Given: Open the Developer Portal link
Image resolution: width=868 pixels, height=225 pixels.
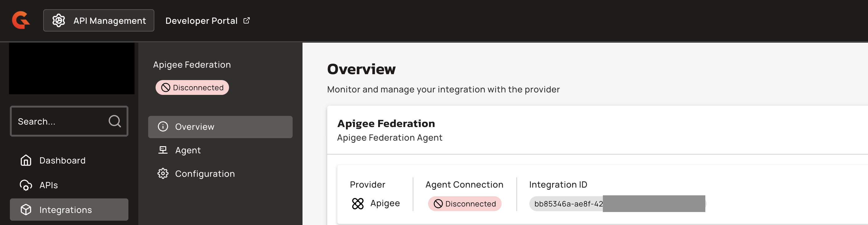Looking at the screenshot, I should click(x=202, y=21).
